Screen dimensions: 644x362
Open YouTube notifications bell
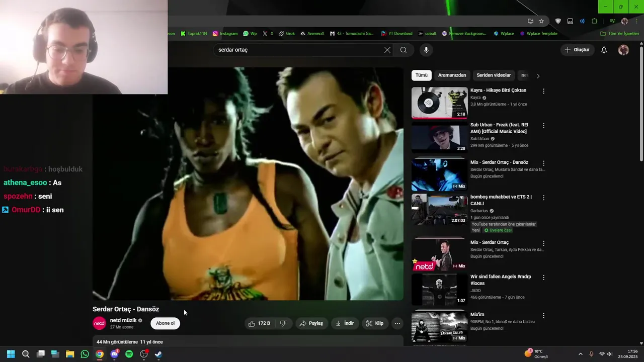(604, 50)
